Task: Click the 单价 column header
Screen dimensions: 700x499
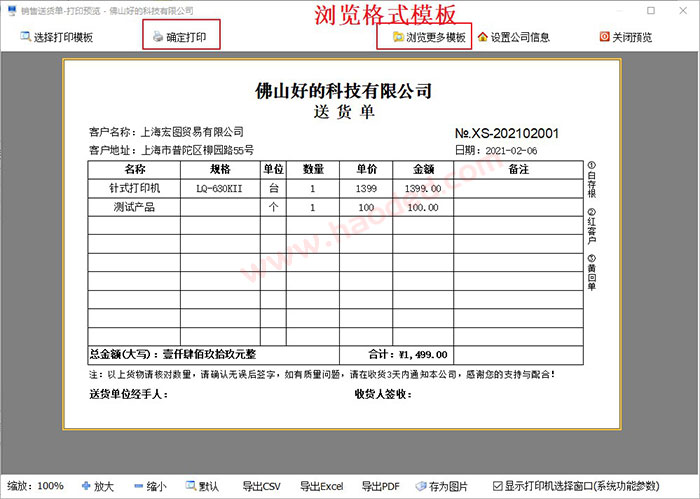Action: (x=366, y=170)
